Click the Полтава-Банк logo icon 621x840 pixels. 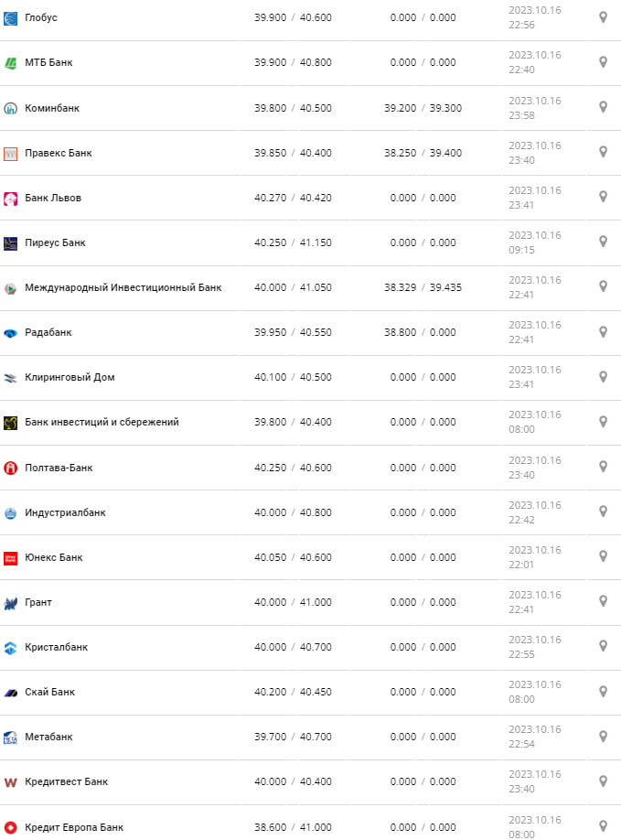click(x=11, y=468)
